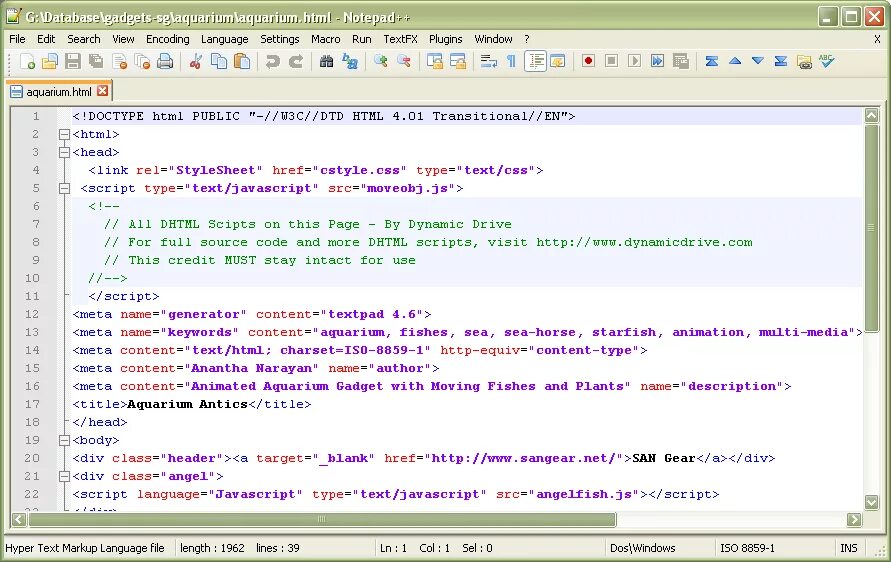The height and width of the screenshot is (562, 891).
Task: Collapse the script fold on line 5
Action: click(64, 188)
